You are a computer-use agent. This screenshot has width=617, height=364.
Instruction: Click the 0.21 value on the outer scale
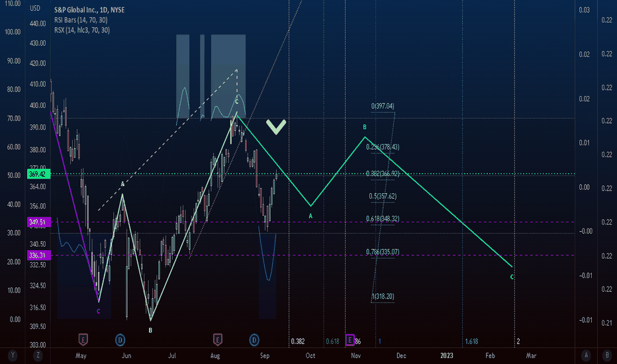(x=607, y=323)
